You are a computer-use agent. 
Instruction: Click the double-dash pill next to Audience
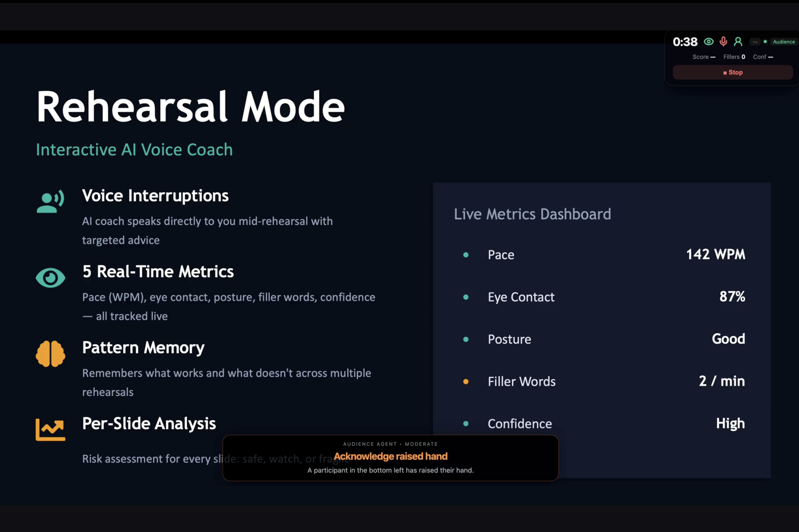(x=755, y=42)
